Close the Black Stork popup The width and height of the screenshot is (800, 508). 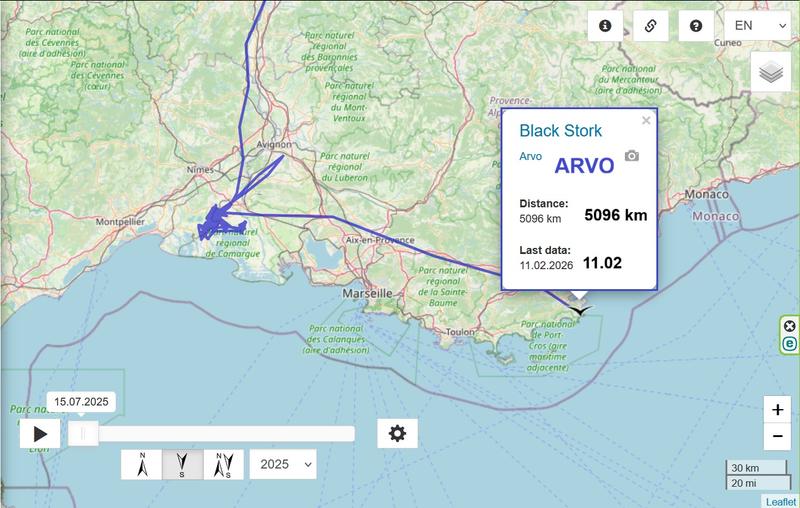pyautogui.click(x=646, y=120)
